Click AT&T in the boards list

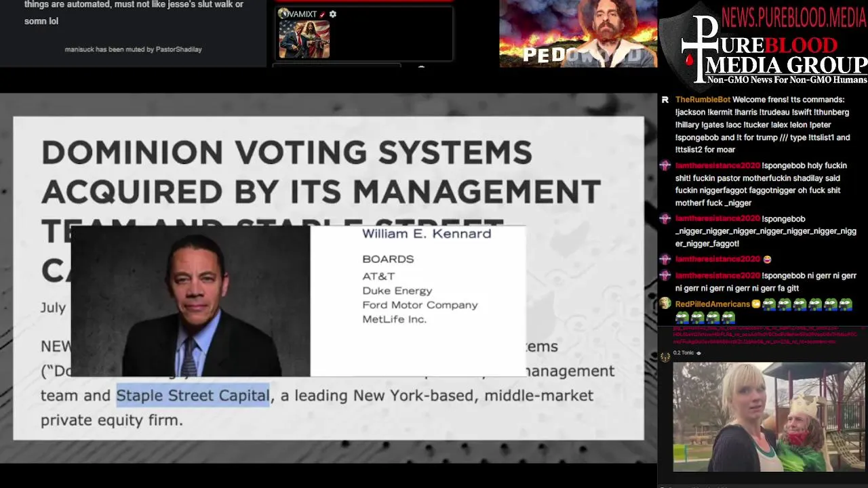tap(378, 276)
